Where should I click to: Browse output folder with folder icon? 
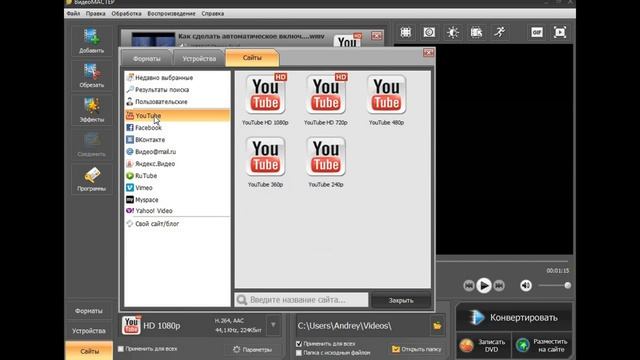pyautogui.click(x=437, y=326)
